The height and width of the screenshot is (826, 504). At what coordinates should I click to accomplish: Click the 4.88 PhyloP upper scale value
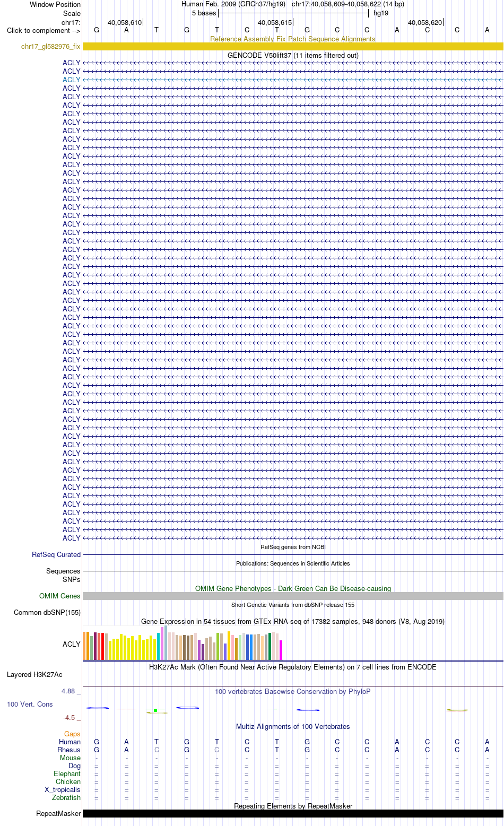point(68,691)
